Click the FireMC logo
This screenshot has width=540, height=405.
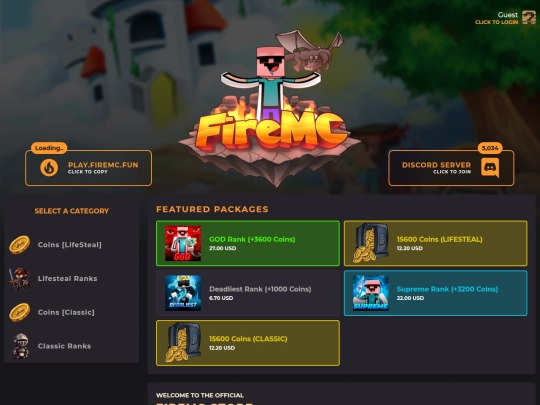tap(270, 110)
